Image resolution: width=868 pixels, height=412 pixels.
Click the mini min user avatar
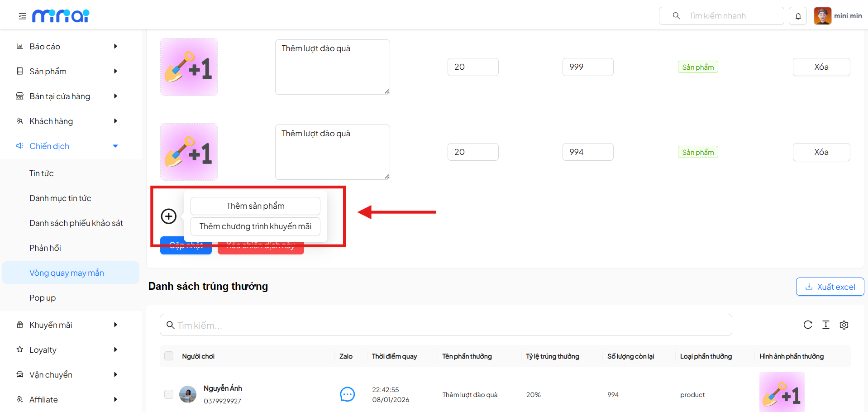click(822, 16)
